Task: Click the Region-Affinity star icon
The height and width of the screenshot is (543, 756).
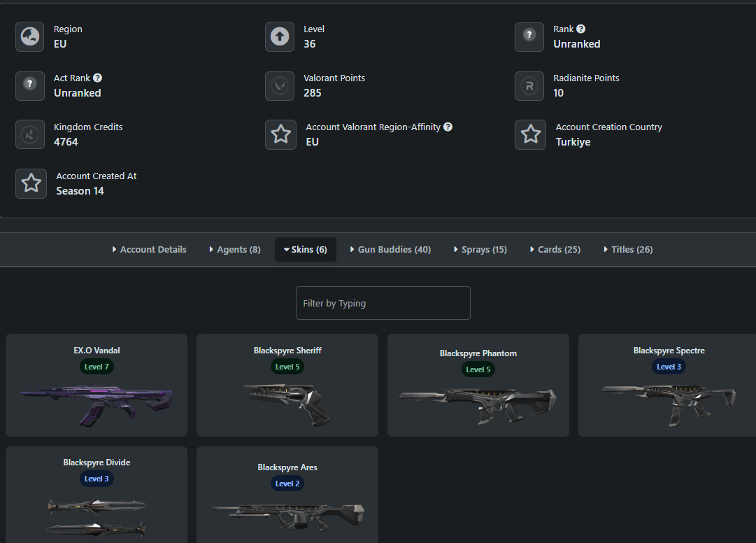Action: click(280, 134)
